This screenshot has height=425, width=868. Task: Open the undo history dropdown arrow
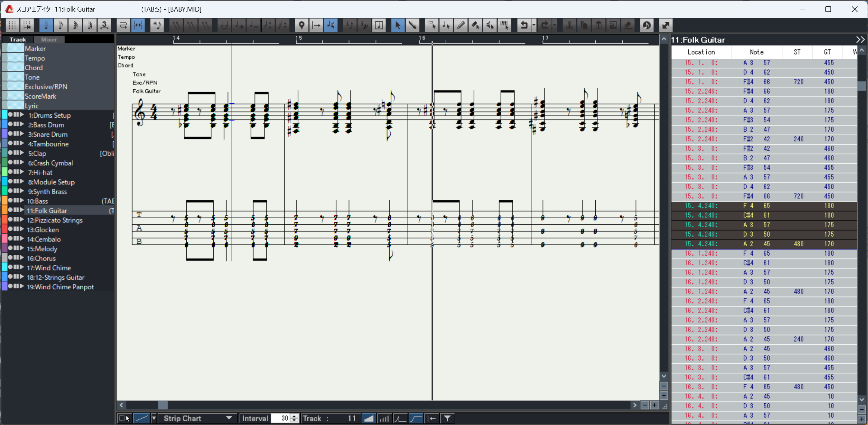pos(534,25)
